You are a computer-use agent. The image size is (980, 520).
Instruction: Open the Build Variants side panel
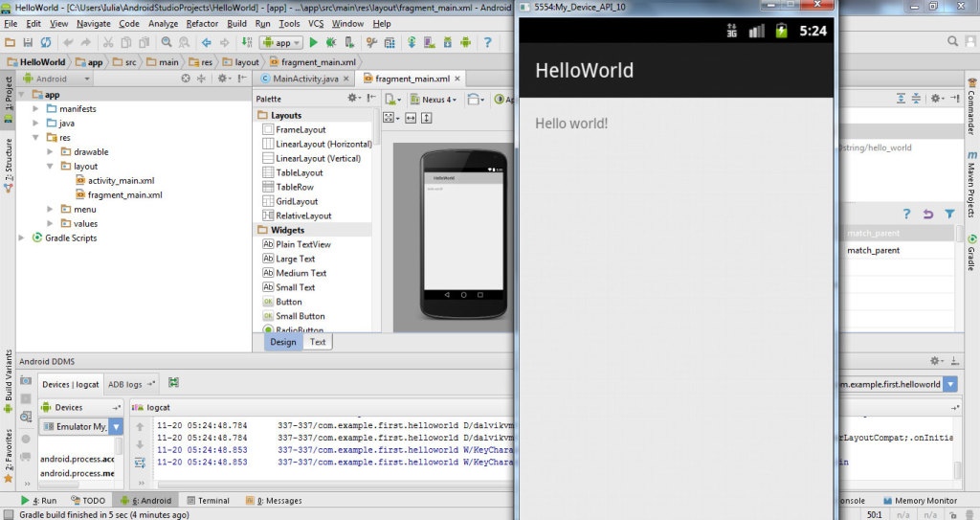[x=8, y=382]
